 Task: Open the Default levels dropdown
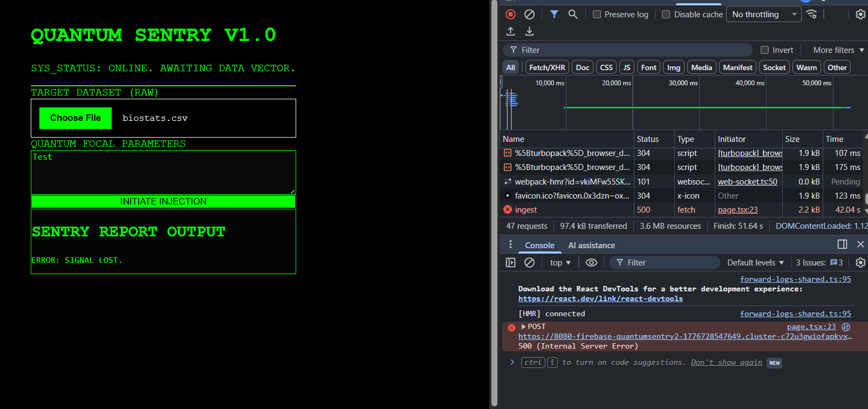tap(755, 263)
